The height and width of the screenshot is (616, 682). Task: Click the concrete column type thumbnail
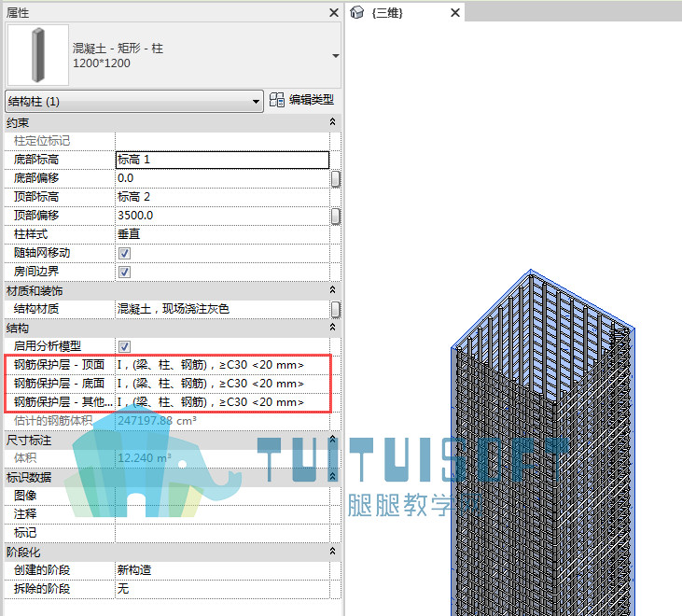(38, 55)
